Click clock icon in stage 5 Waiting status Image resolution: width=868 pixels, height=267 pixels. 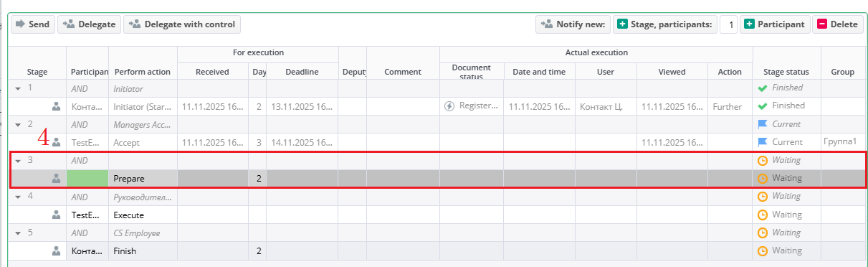763,233
